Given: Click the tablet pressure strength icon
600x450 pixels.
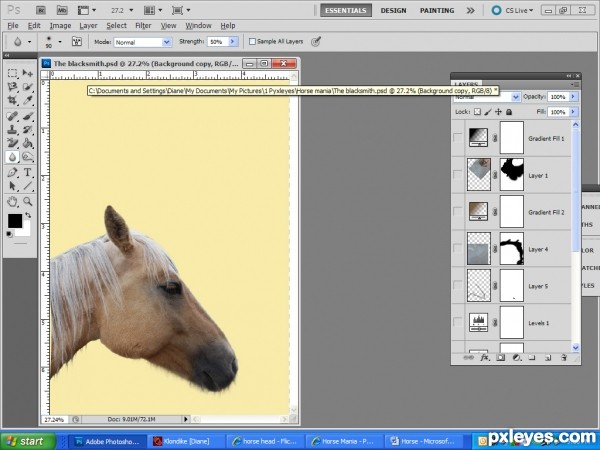Looking at the screenshot, I should [x=316, y=41].
